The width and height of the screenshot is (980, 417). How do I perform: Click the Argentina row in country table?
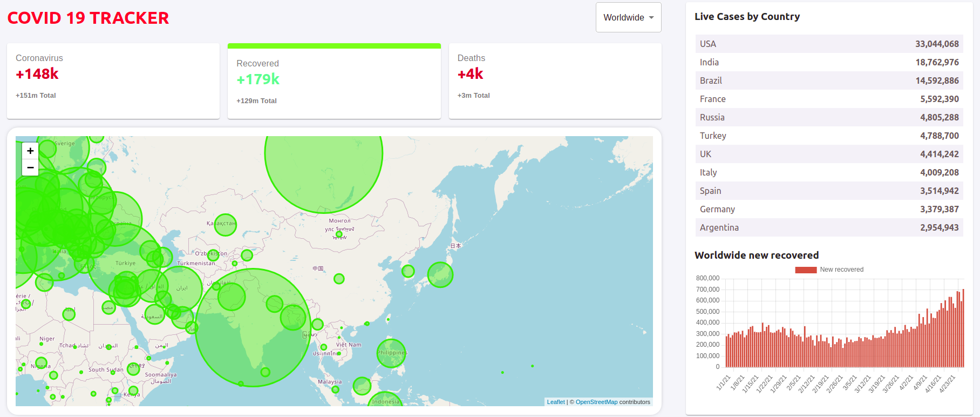829,227
